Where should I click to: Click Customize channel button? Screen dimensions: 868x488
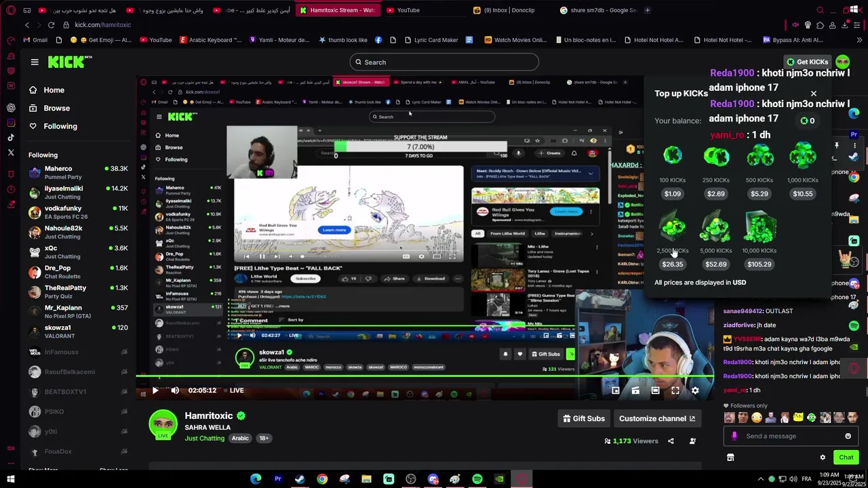pos(657,419)
